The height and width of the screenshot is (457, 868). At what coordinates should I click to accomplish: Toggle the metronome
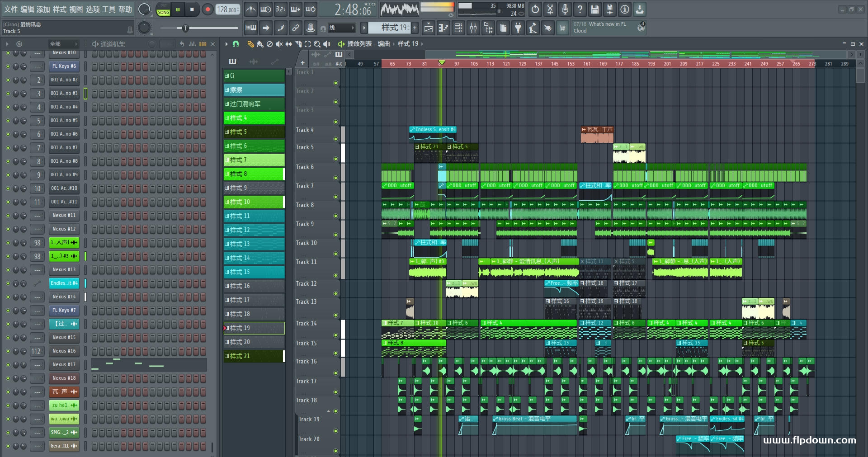coord(251,9)
